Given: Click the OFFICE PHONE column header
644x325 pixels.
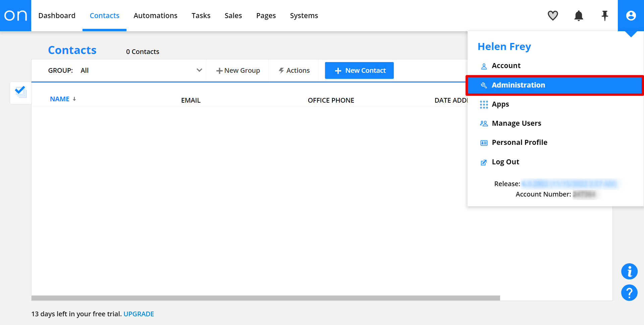Looking at the screenshot, I should click(331, 100).
